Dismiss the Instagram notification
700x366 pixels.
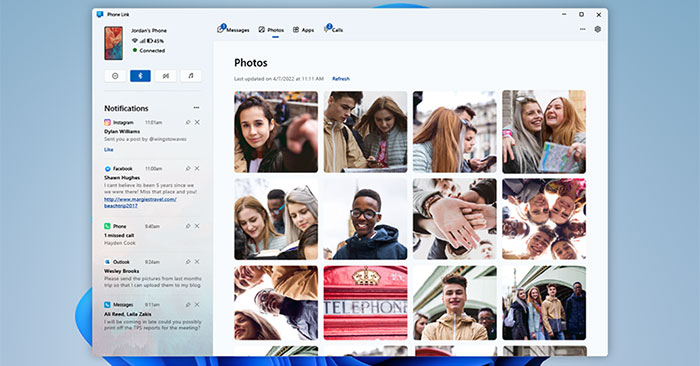point(197,122)
